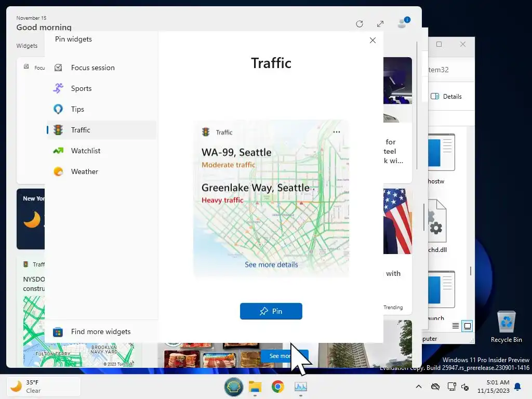
Task: Click the traffic light icon in preview card
Action: point(206,132)
